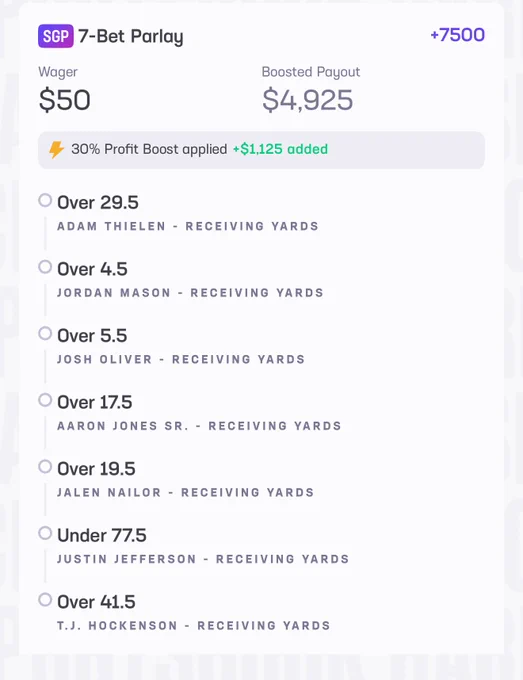Click the orange lightning bolt boost icon
Image resolution: width=523 pixels, height=680 pixels.
(x=56, y=150)
